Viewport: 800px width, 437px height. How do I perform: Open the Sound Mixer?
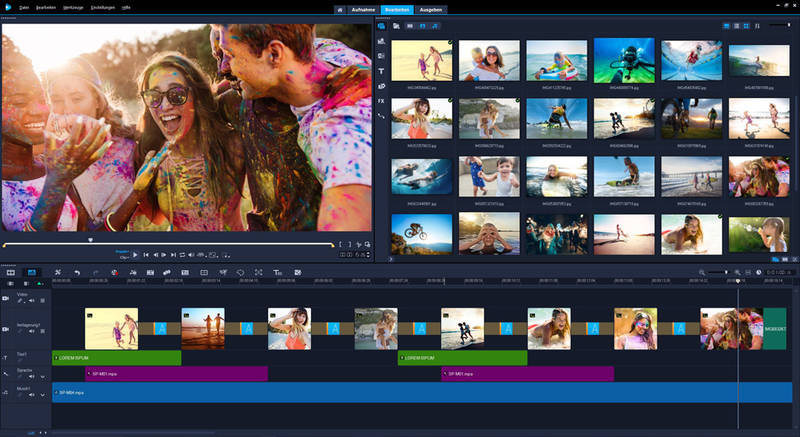133,273
